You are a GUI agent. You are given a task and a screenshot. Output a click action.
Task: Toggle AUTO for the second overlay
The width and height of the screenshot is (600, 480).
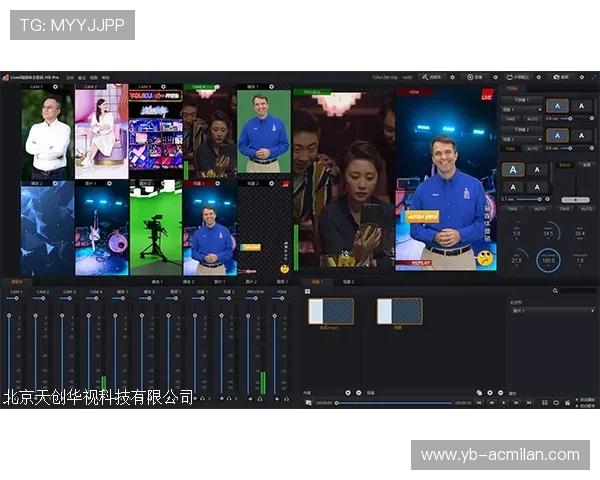pos(533,148)
